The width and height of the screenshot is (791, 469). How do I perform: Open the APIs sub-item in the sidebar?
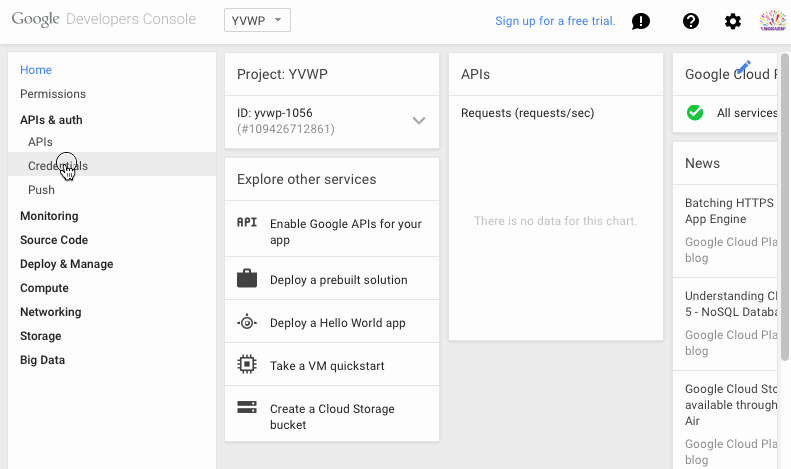tap(40, 142)
